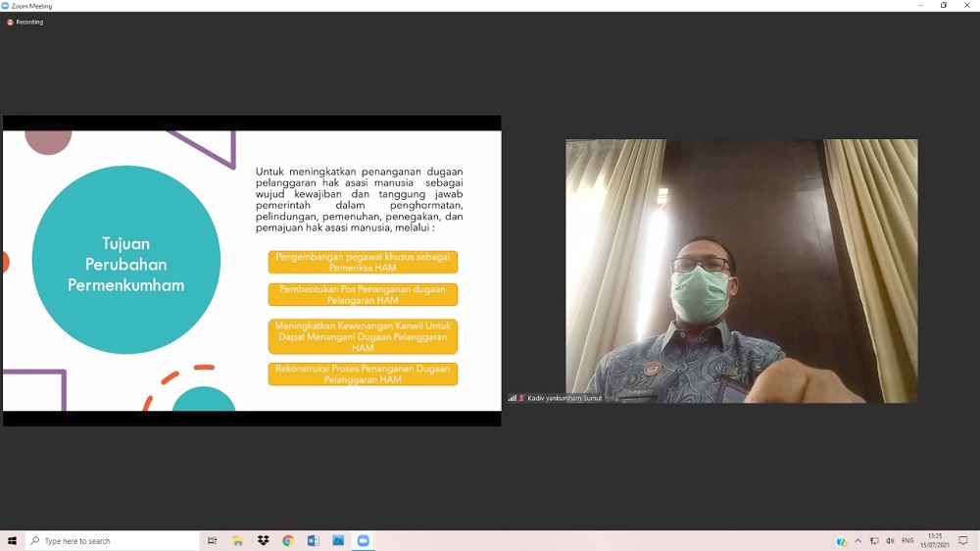The height and width of the screenshot is (551, 980).
Task: Open Dropbox from the taskbar
Action: pos(263,540)
